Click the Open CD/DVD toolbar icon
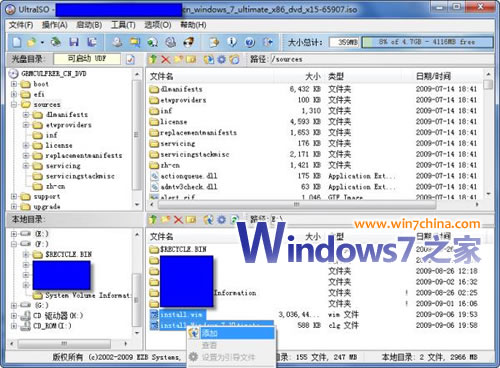Image resolution: width=500 pixels, height=368 pixels. (x=56, y=42)
